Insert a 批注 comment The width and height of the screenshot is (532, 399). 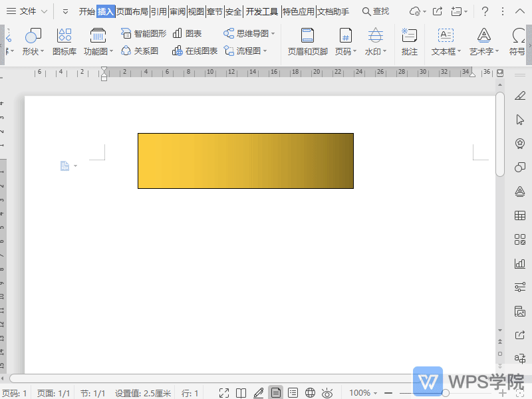tap(410, 41)
